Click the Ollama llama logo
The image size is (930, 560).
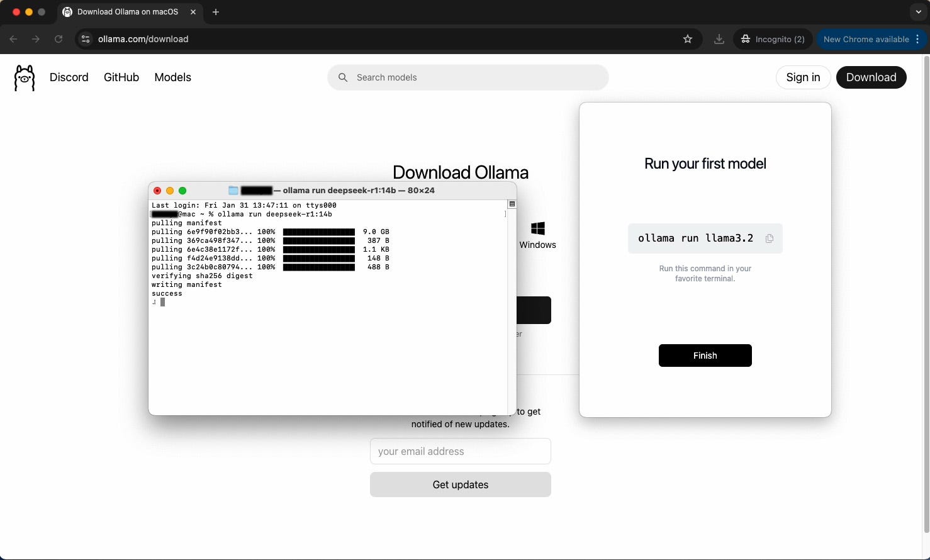[25, 78]
